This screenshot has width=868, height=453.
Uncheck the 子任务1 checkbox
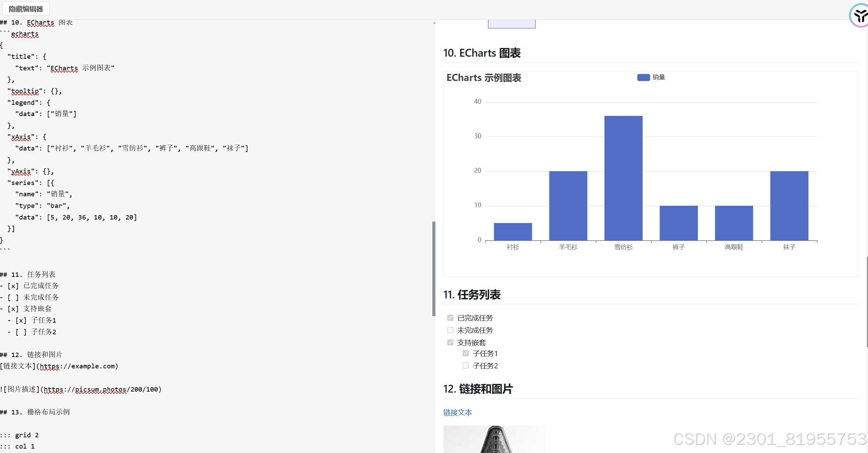tap(466, 353)
